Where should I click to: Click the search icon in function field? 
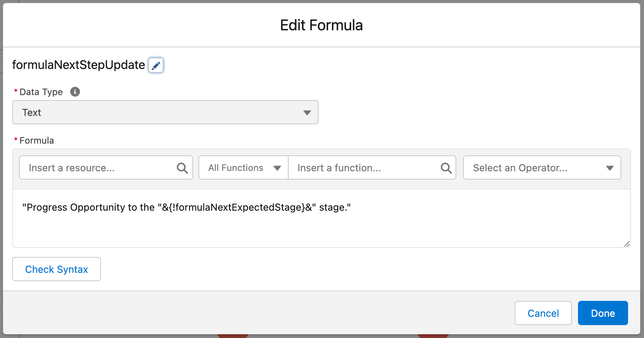[446, 168]
